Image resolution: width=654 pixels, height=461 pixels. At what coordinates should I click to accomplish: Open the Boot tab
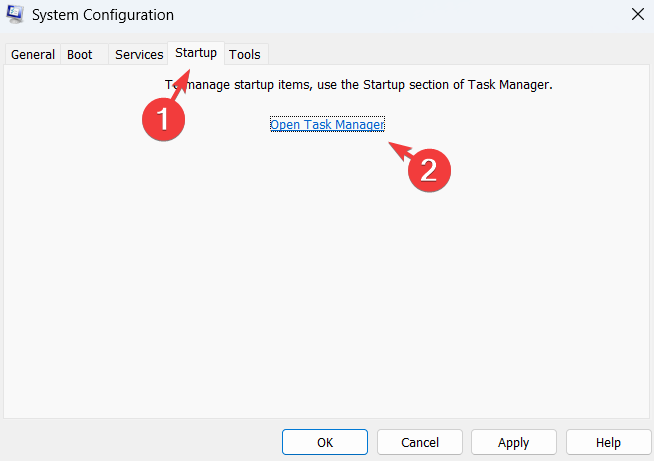[80, 54]
